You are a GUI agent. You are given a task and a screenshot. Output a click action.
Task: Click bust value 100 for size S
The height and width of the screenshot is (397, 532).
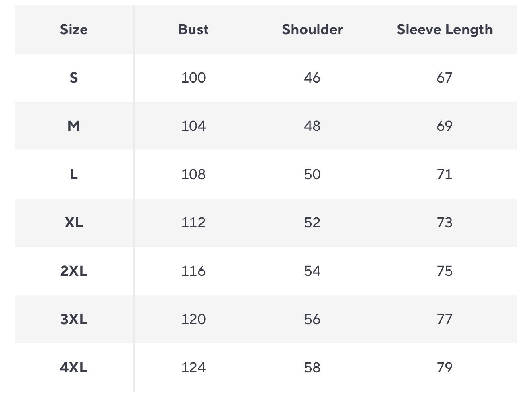(193, 77)
